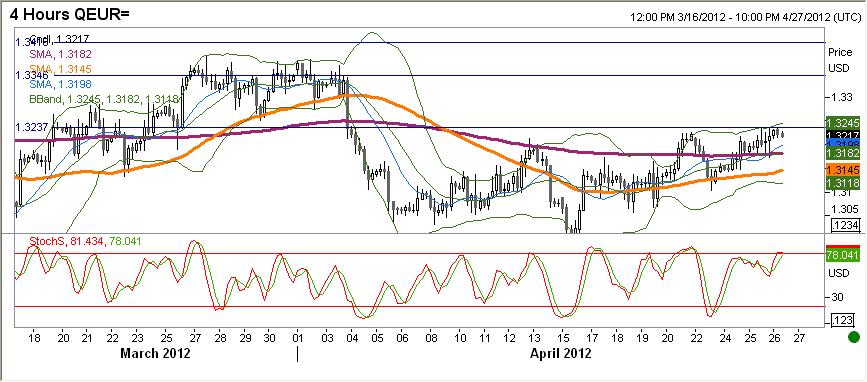The image size is (867, 382).
Task: Select the 'Cndl, 1.3217' legend entry
Action: pos(59,39)
